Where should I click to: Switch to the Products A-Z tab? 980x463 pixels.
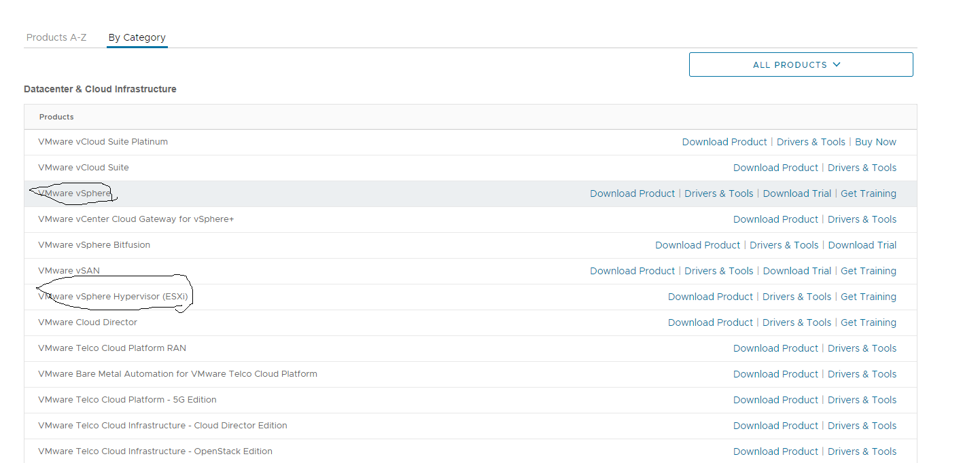coord(56,37)
